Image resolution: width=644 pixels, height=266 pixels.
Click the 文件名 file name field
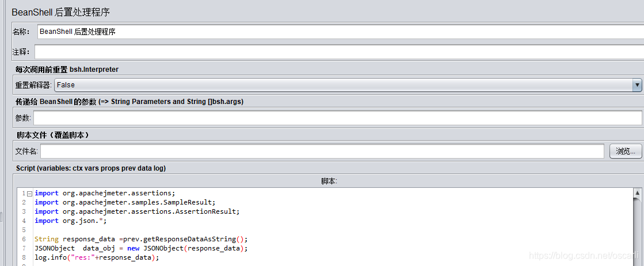click(x=322, y=151)
